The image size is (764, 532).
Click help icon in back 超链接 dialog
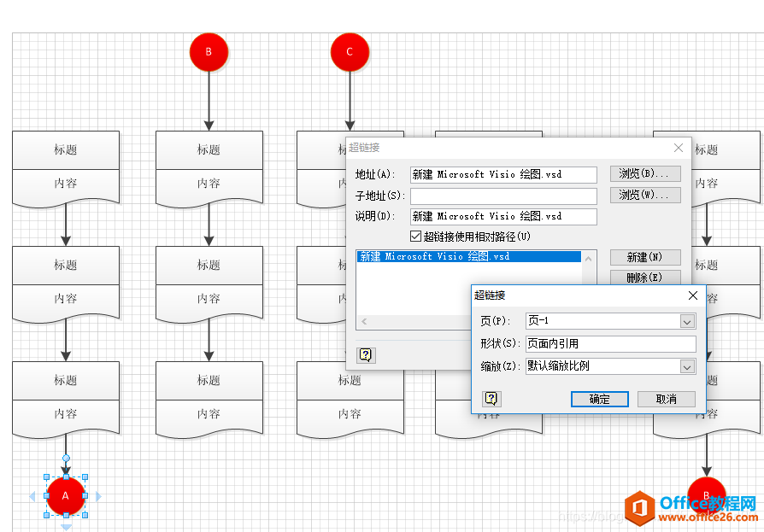[x=366, y=355]
